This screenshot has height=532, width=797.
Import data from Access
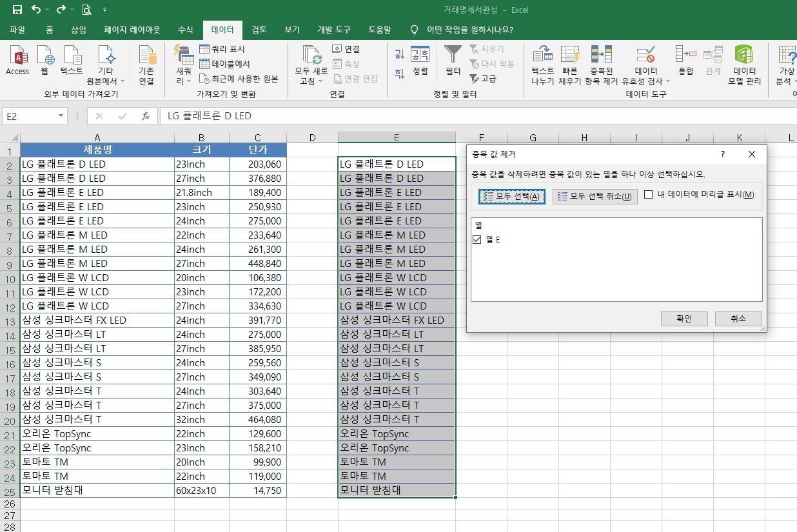click(17, 61)
